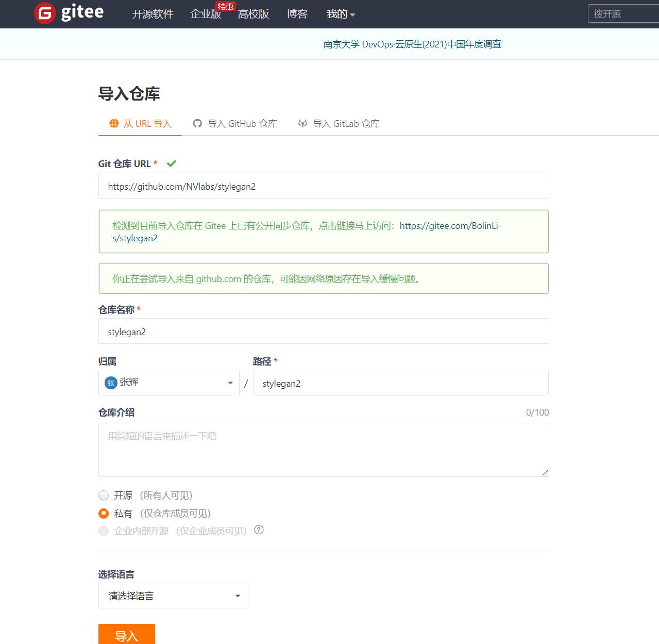
Task: Click the 0/100 character counter
Action: tap(537, 412)
